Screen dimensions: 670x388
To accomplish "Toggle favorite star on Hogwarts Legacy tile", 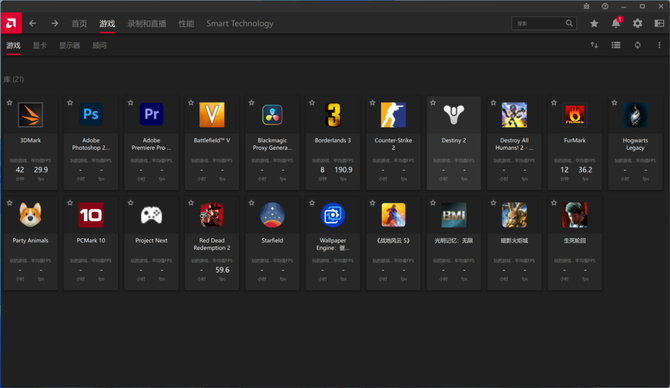I will point(614,103).
